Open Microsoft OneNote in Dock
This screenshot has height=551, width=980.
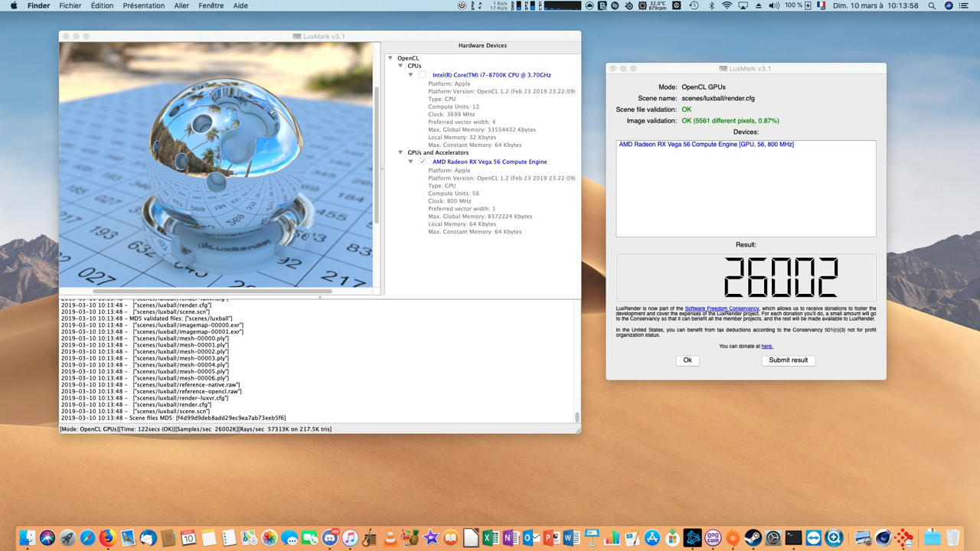coord(511,538)
